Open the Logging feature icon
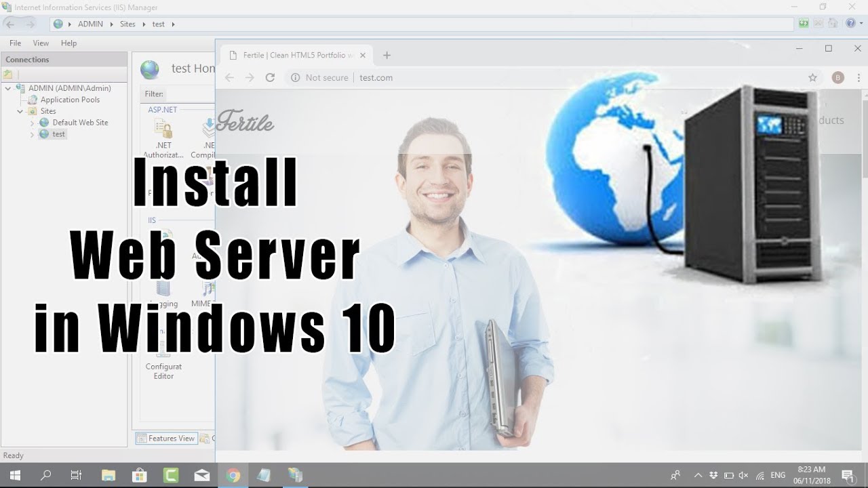868x488 pixels. point(163,289)
